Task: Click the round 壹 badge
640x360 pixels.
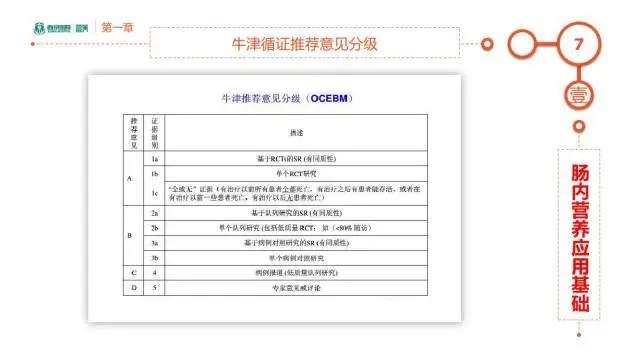Action: tap(579, 96)
